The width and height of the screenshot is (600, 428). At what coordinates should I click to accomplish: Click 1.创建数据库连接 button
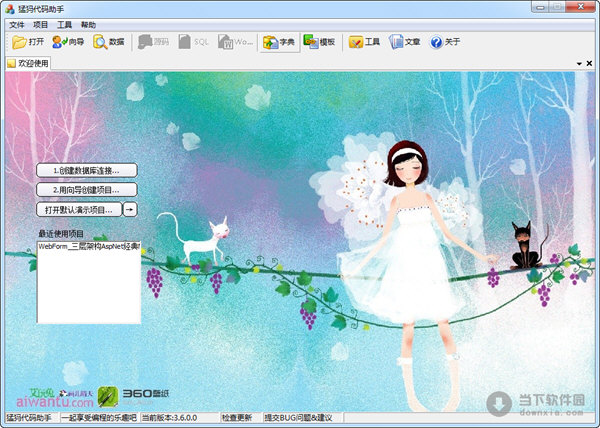tap(86, 171)
